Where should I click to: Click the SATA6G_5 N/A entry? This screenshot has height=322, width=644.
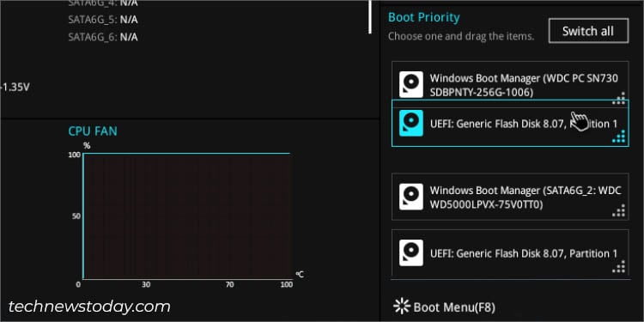coord(103,20)
